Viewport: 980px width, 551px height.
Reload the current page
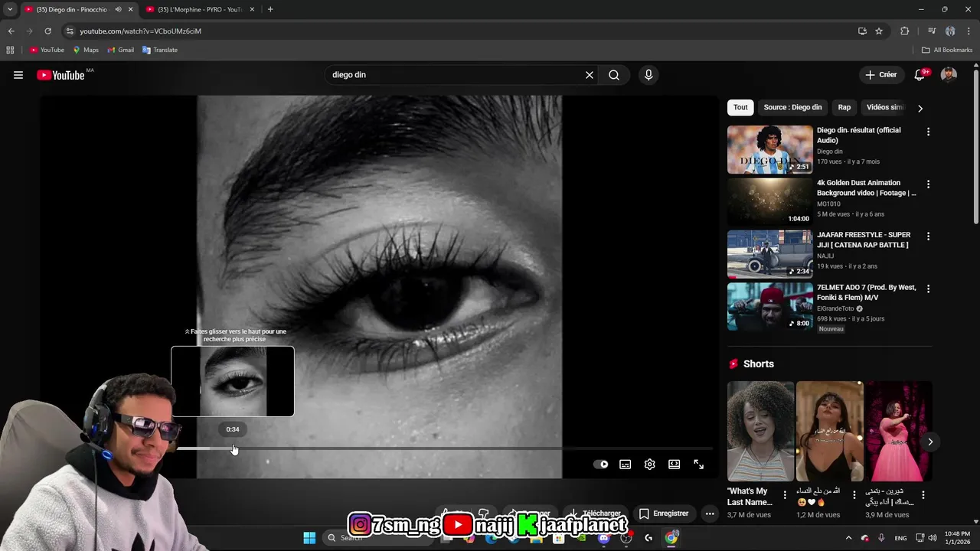point(47,31)
